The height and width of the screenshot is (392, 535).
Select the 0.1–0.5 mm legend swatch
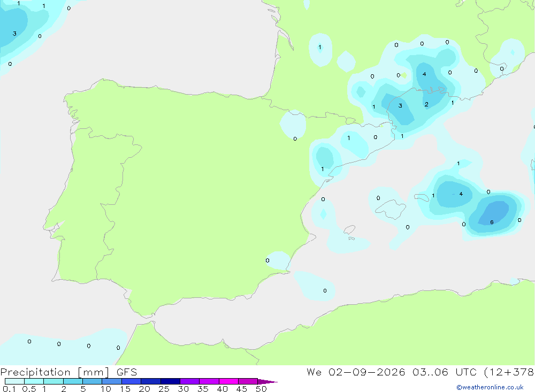tap(14, 381)
